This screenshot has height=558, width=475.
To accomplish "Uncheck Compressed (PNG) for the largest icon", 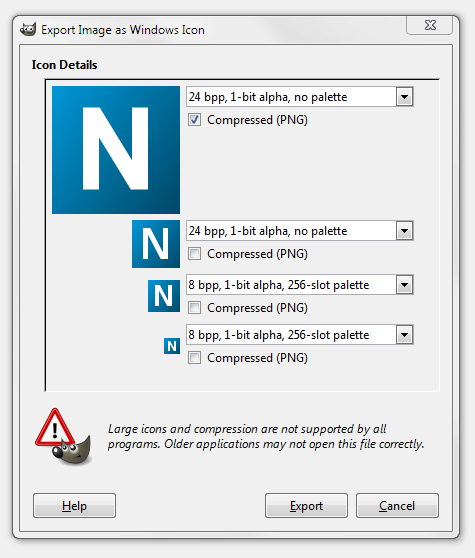I will coord(194,120).
